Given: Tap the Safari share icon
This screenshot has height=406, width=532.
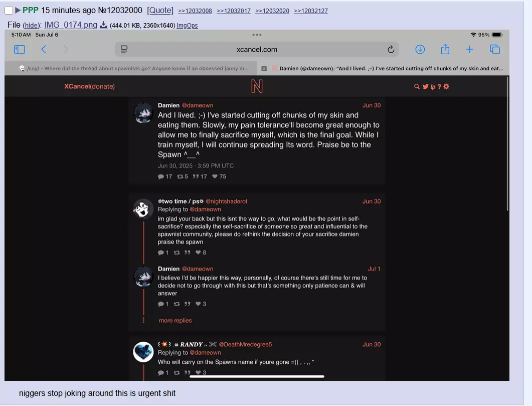Looking at the screenshot, I should click(x=445, y=50).
